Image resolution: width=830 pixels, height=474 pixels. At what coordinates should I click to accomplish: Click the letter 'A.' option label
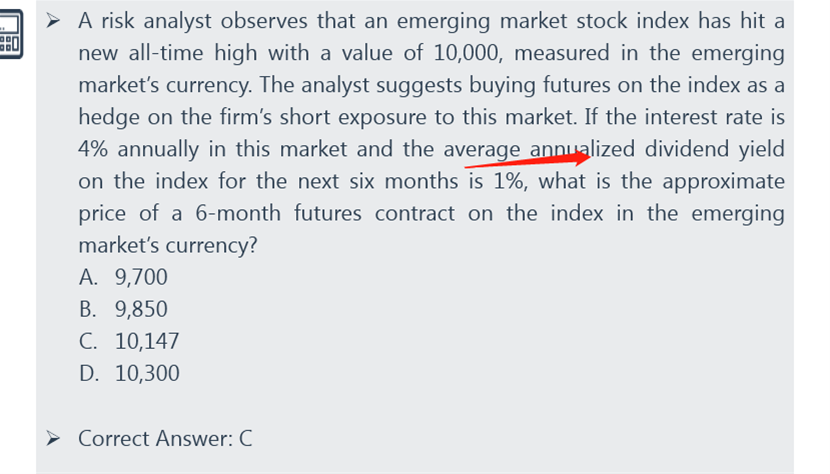[x=88, y=277]
